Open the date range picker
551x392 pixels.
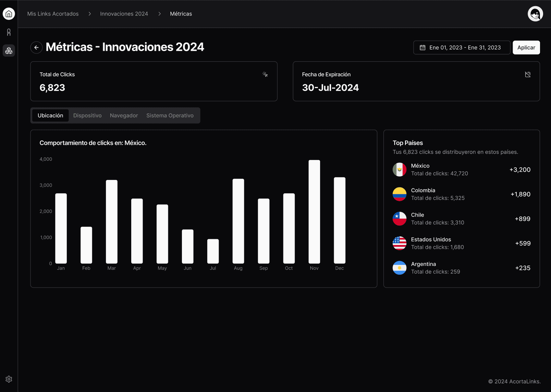(462, 48)
